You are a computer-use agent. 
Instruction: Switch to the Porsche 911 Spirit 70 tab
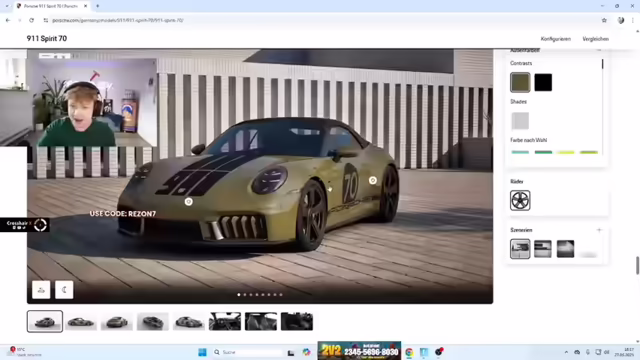(50, 6)
